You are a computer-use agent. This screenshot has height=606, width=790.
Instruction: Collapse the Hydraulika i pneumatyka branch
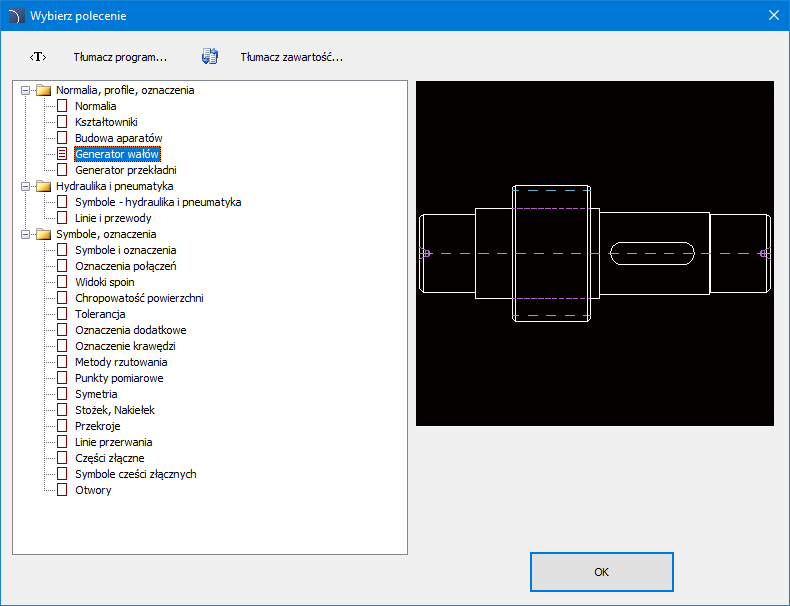coord(25,186)
